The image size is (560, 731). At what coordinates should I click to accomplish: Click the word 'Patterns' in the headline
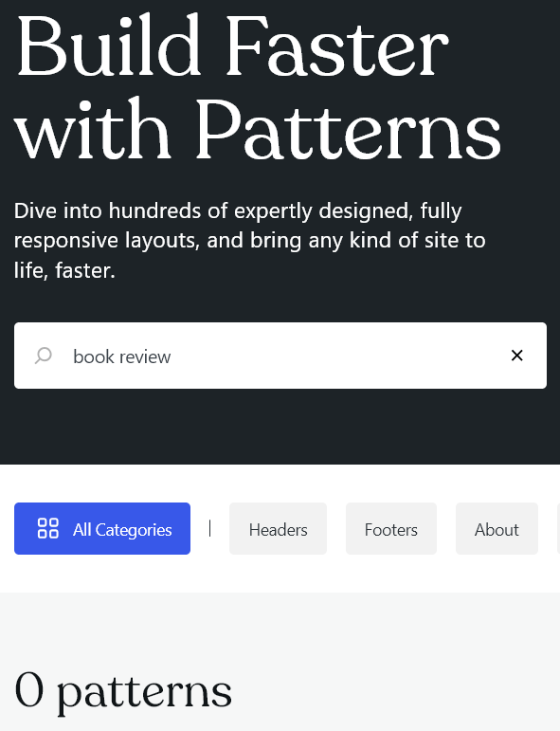tap(348, 129)
